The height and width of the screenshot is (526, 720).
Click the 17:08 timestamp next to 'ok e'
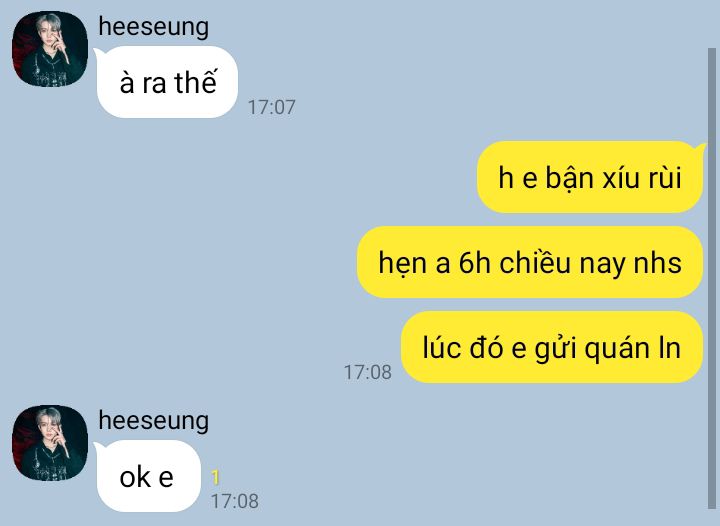[x=235, y=501]
